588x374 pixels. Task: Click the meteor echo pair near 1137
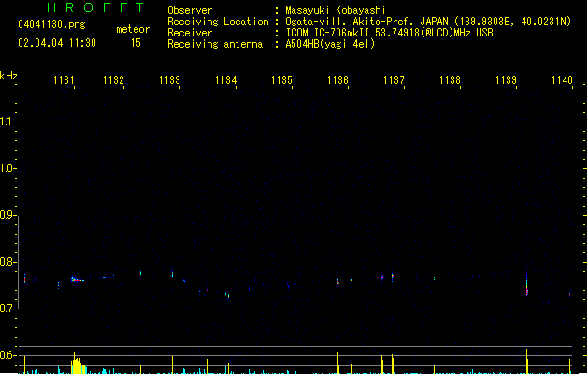(387, 278)
